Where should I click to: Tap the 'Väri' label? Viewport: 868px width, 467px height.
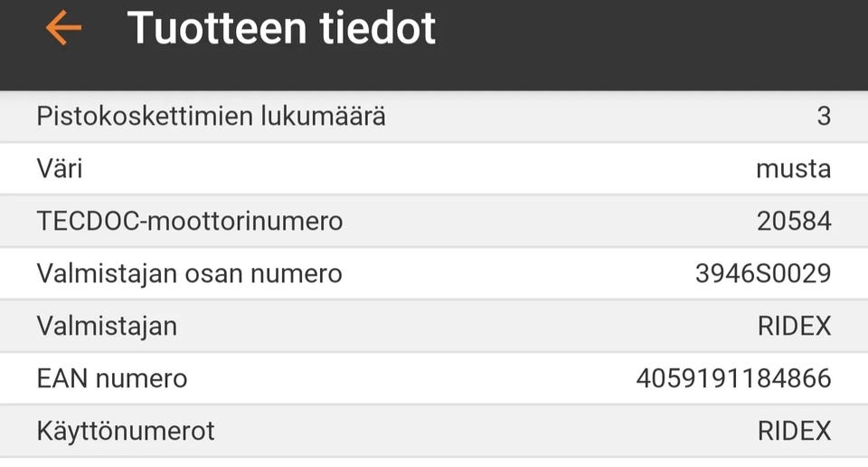point(60,168)
